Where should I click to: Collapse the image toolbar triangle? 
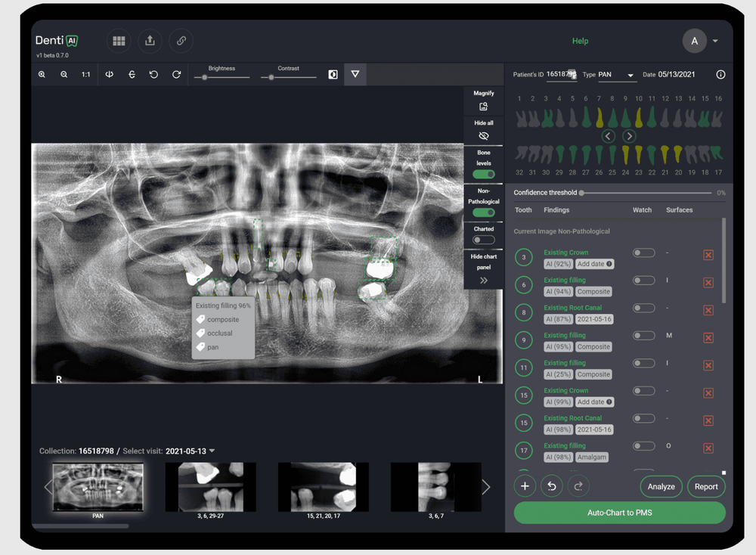click(x=355, y=74)
